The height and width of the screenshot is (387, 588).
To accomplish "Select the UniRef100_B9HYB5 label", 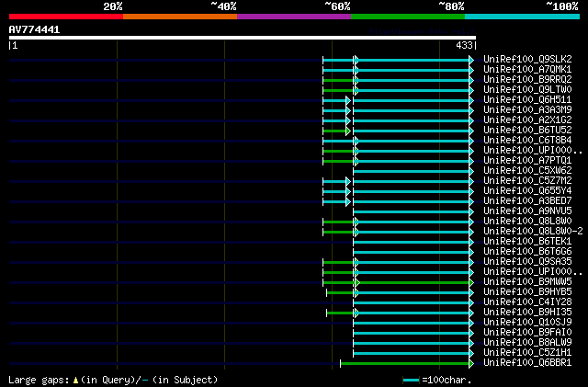I will click(527, 292).
